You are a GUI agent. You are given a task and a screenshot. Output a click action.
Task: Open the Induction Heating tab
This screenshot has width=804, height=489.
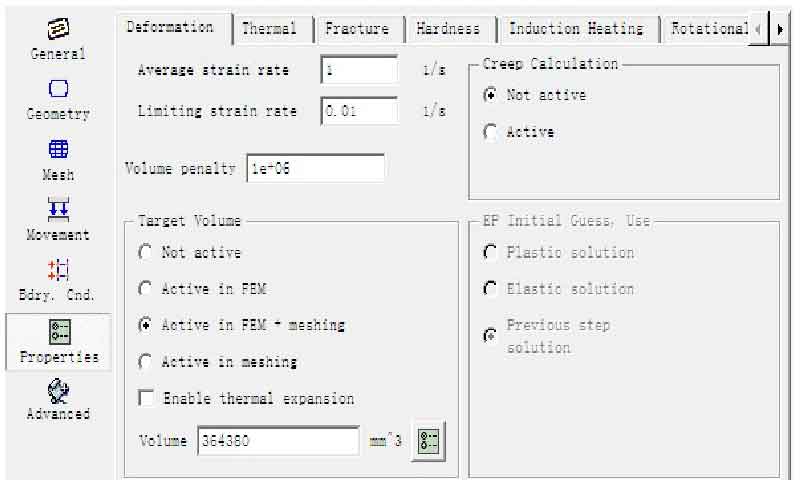[577, 29]
